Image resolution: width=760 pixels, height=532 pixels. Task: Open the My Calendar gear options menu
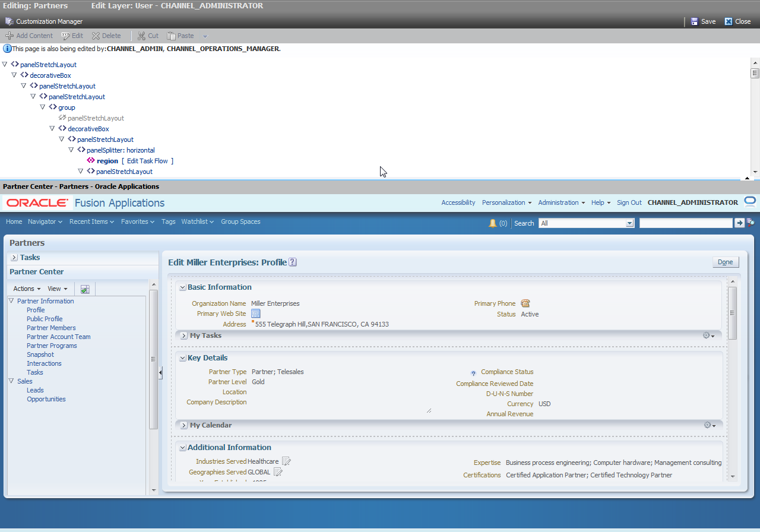pos(709,425)
